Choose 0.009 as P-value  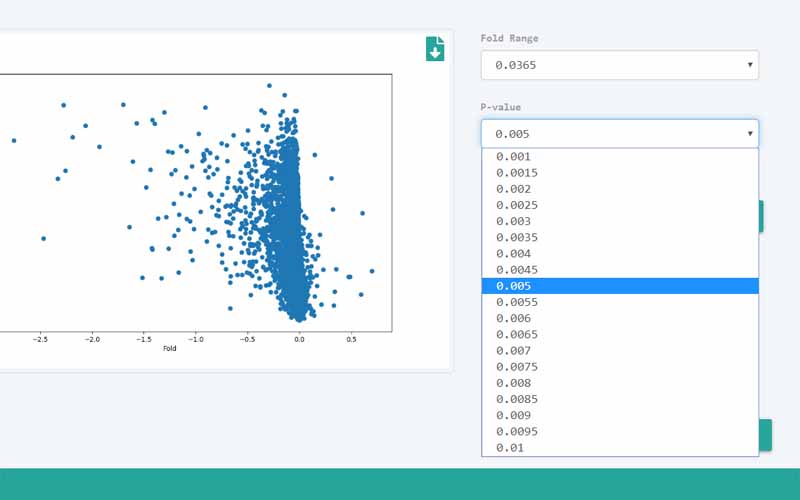pos(619,415)
